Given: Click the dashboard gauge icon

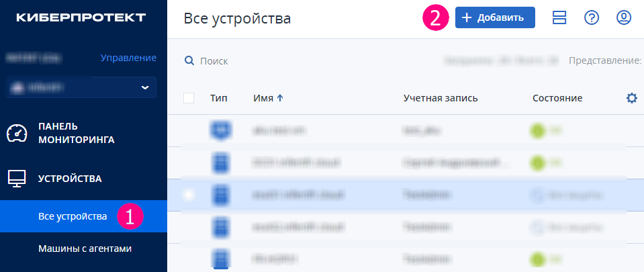Looking at the screenshot, I should 17,133.
